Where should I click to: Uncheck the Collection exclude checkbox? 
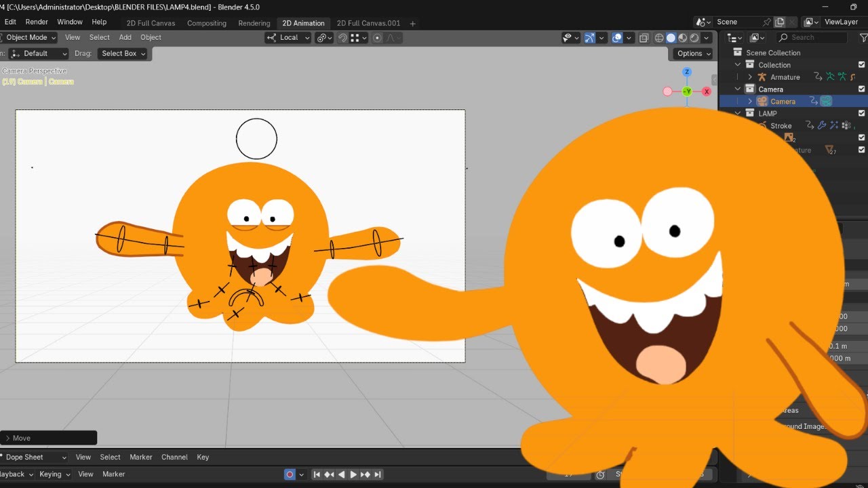(x=862, y=64)
